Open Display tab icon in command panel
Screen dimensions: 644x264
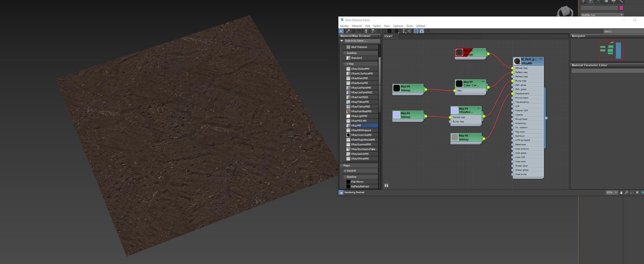click(614, 1)
